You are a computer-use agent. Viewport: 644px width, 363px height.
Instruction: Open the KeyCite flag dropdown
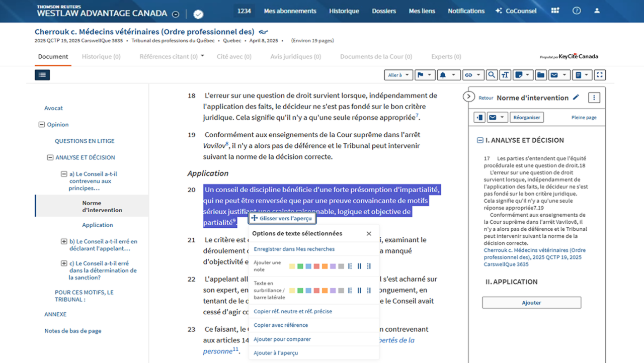click(x=425, y=75)
